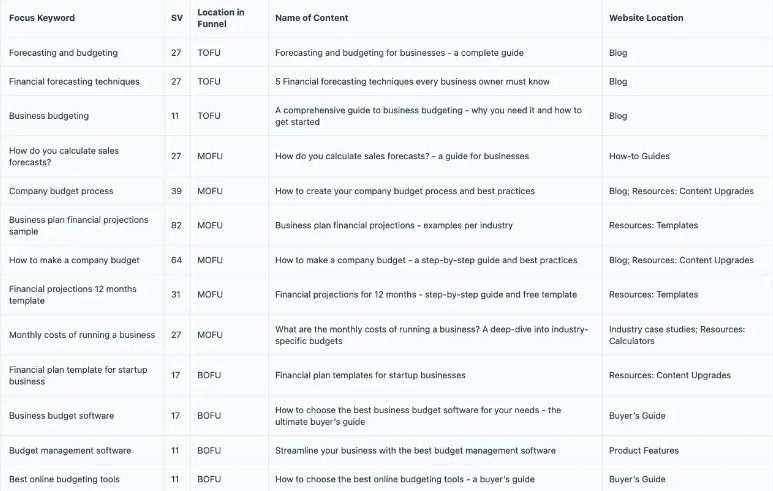Select the Location in Funnel header

coord(221,18)
